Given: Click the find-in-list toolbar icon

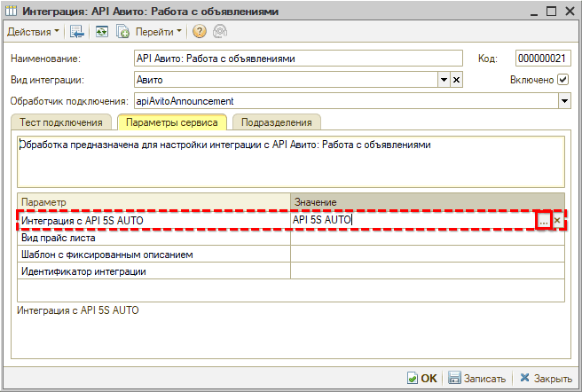Looking at the screenshot, I should pyautogui.click(x=77, y=31).
